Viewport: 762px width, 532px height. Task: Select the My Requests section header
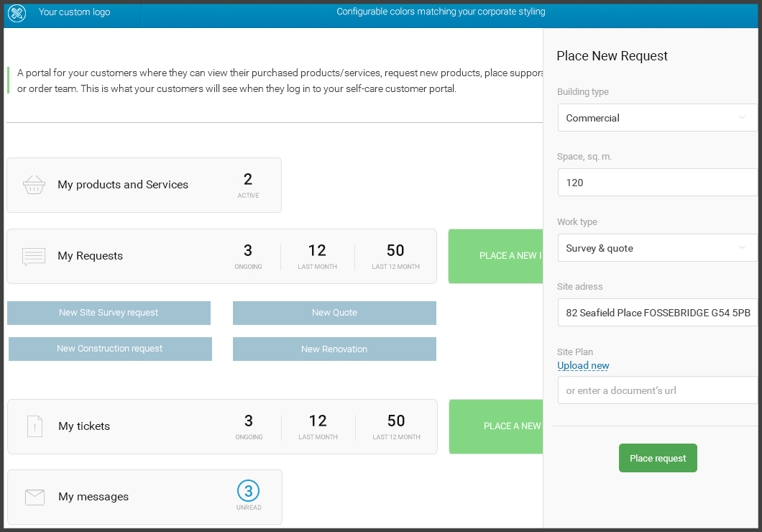(90, 256)
